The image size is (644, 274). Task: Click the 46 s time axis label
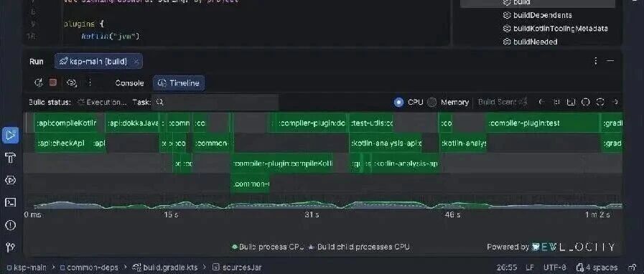[452, 215]
